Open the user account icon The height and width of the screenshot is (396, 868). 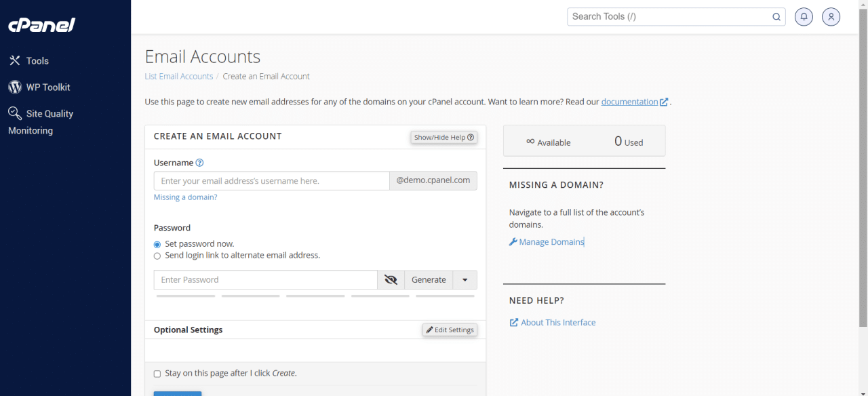pos(831,16)
